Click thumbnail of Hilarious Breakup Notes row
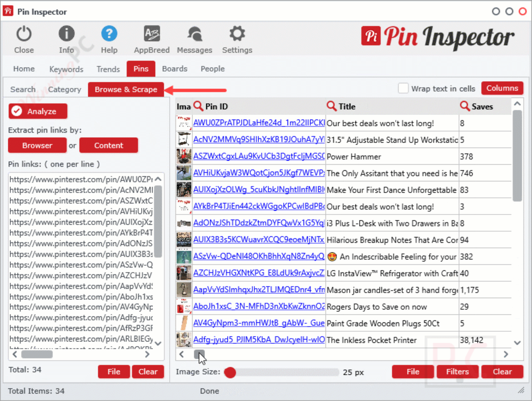 tap(184, 240)
